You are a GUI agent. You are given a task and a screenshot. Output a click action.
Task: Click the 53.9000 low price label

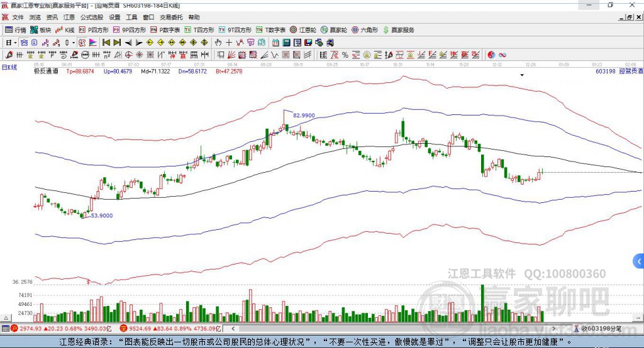tap(101, 215)
